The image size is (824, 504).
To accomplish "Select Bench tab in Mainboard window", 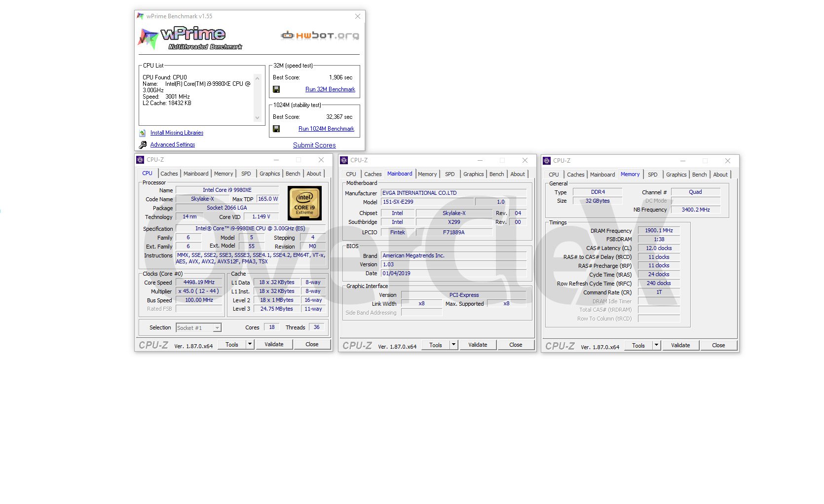I will coord(497,174).
